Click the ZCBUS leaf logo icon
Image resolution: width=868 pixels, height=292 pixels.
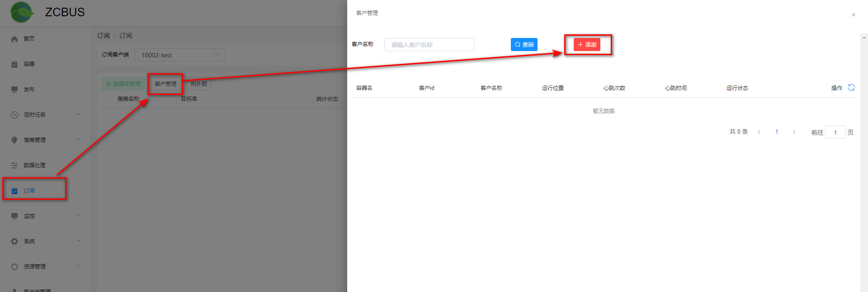click(x=22, y=12)
